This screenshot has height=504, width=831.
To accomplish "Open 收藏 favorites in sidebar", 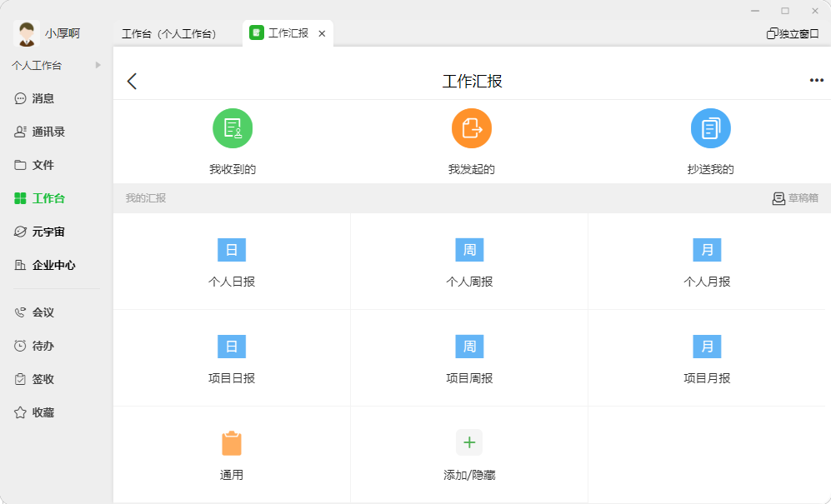I will pyautogui.click(x=34, y=413).
